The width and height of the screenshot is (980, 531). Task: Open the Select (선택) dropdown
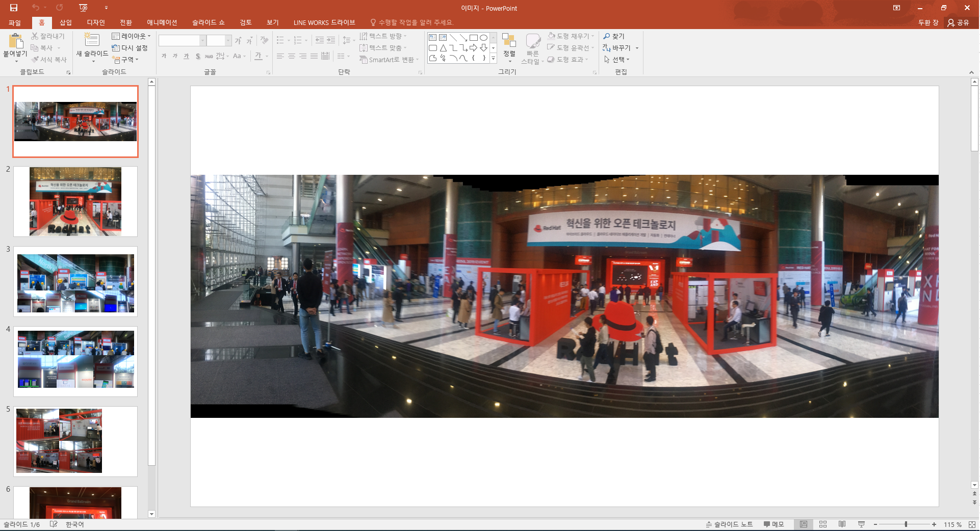[x=617, y=60]
